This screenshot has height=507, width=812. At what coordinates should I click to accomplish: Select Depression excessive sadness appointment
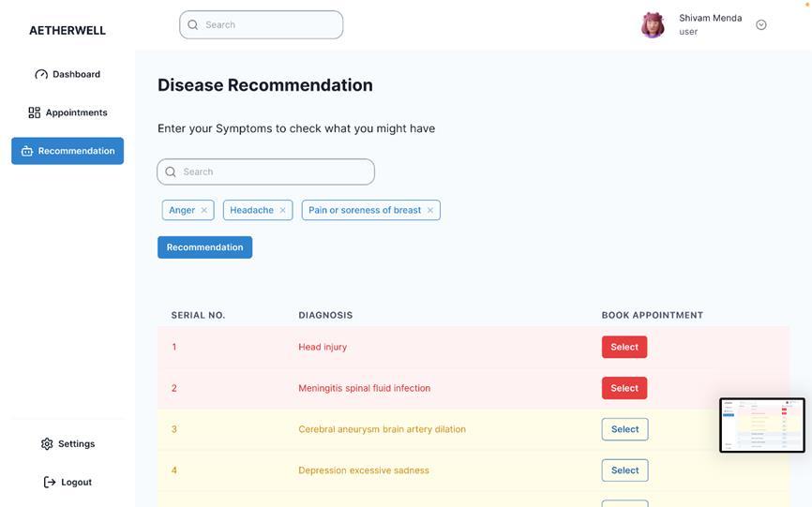(624, 470)
